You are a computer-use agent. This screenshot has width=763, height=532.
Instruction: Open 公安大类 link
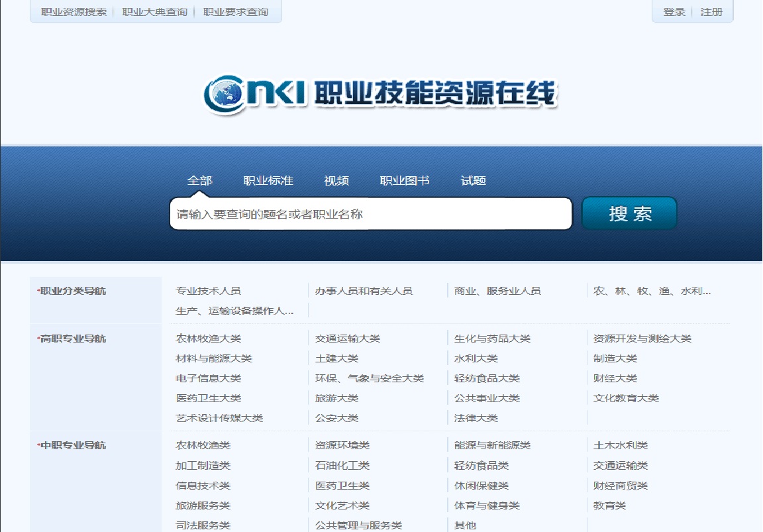tap(336, 419)
